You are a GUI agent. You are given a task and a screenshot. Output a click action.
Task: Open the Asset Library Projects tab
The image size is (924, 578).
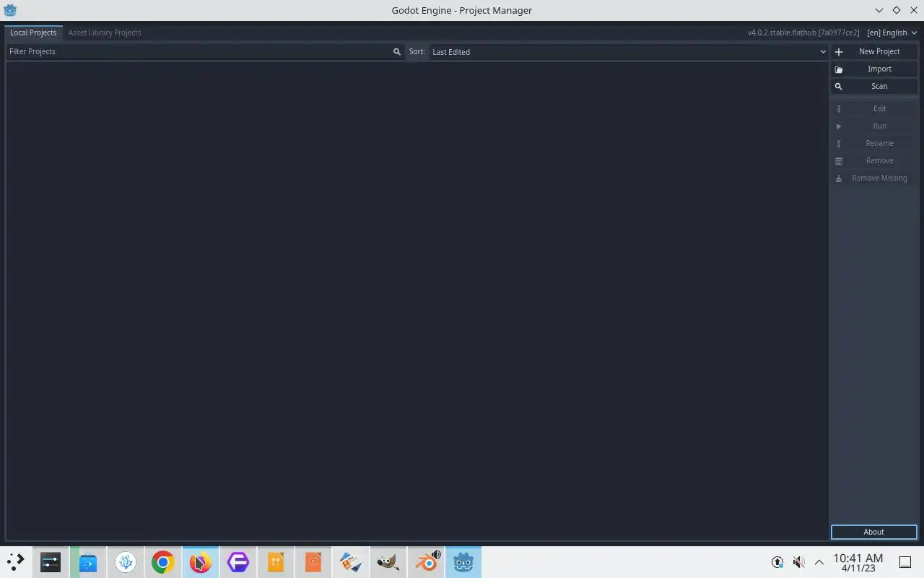(104, 33)
